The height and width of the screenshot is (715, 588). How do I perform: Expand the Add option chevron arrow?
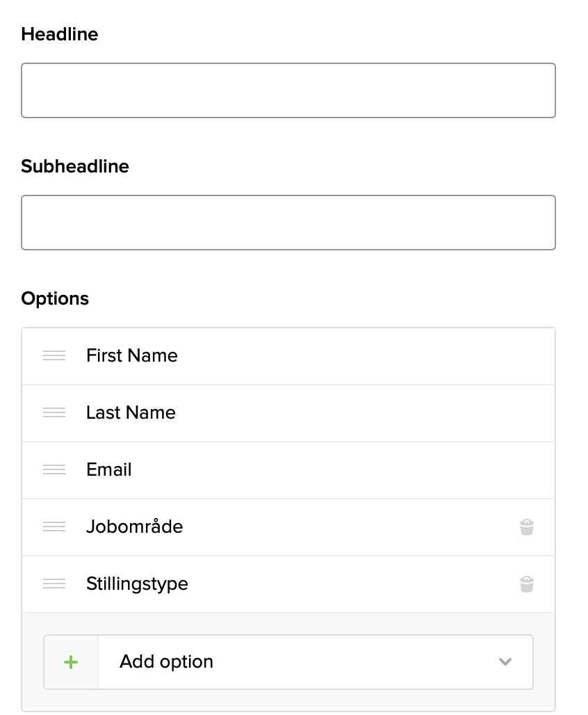(505, 662)
